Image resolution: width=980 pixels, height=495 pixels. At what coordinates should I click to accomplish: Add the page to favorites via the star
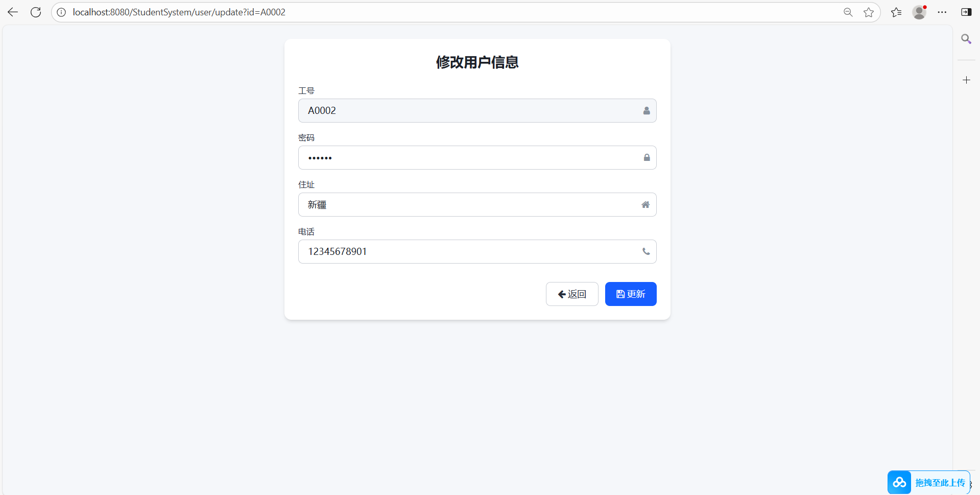pyautogui.click(x=869, y=12)
